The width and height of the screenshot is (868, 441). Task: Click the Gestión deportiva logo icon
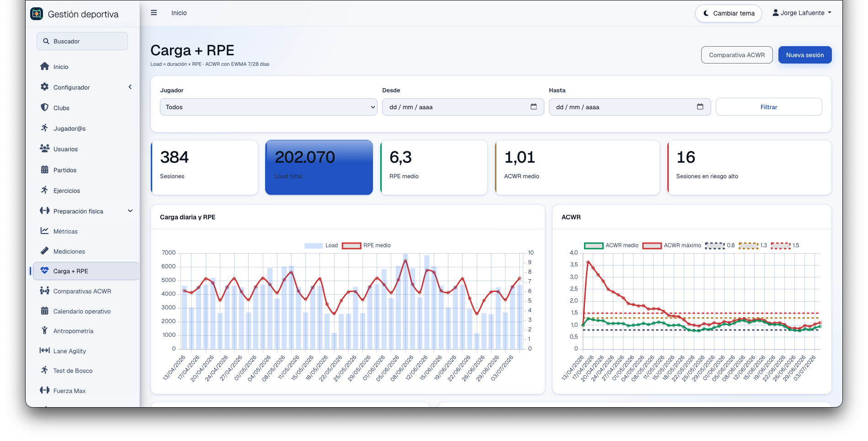37,14
